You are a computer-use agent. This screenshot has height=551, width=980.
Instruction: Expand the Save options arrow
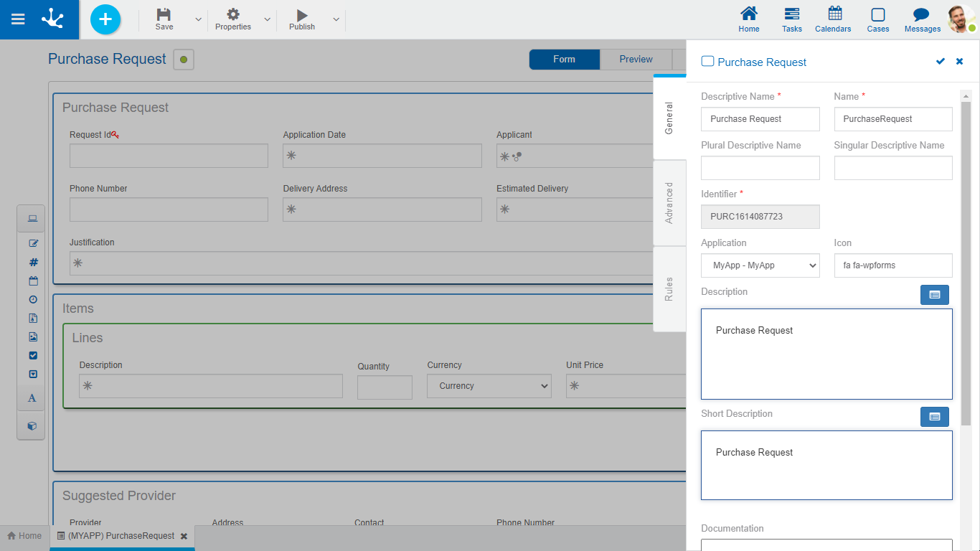[199, 19]
